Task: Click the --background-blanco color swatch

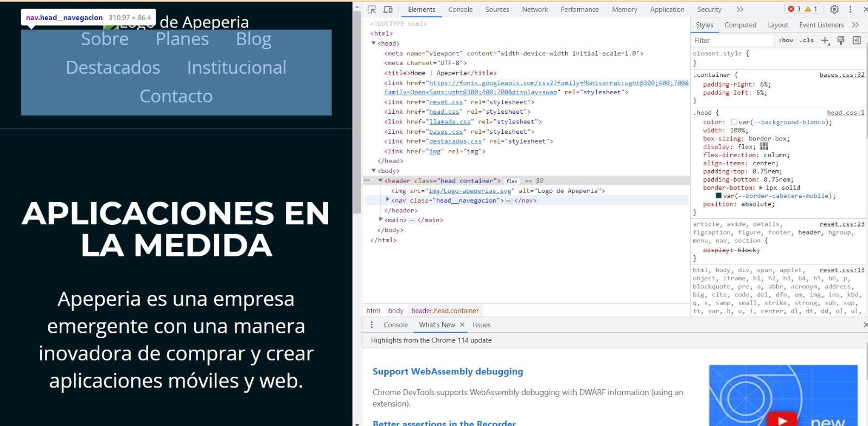Action: pyautogui.click(x=734, y=122)
